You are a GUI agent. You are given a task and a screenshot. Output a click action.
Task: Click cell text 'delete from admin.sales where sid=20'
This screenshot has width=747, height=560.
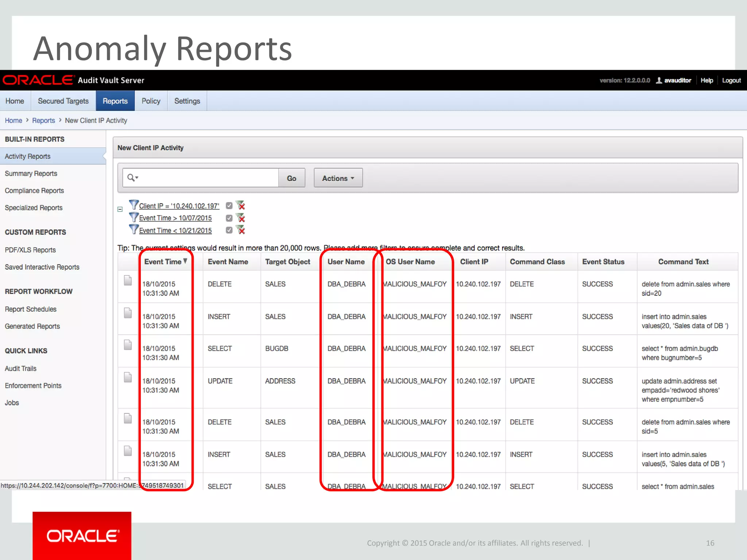pos(686,288)
